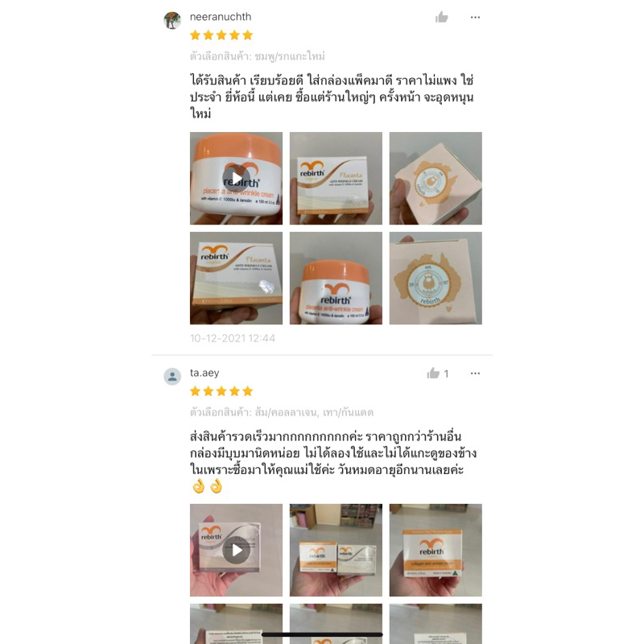View large Australia map emblem box photo
This screenshot has width=644, height=644.
point(436,278)
